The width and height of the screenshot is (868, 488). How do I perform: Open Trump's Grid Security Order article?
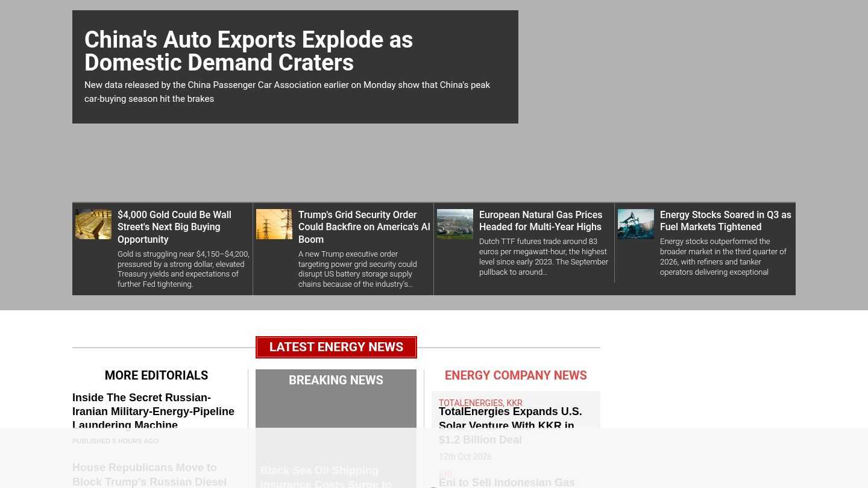(364, 227)
